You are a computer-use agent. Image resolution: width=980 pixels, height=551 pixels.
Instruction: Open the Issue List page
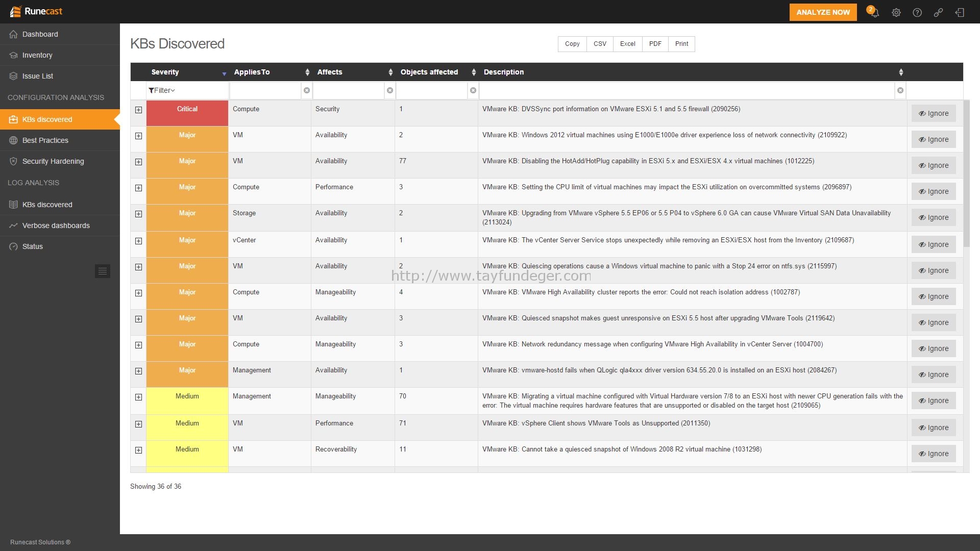pyautogui.click(x=60, y=76)
